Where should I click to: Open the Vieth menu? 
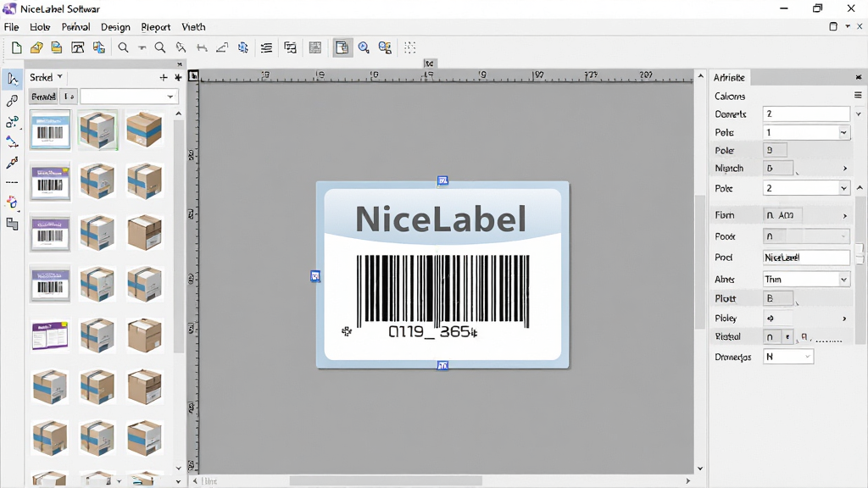pos(193,26)
